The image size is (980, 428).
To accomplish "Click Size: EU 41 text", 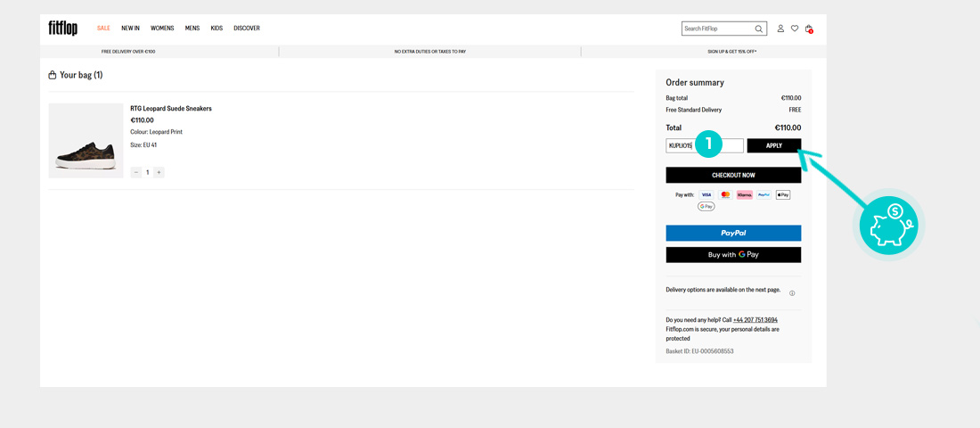I will click(x=143, y=144).
